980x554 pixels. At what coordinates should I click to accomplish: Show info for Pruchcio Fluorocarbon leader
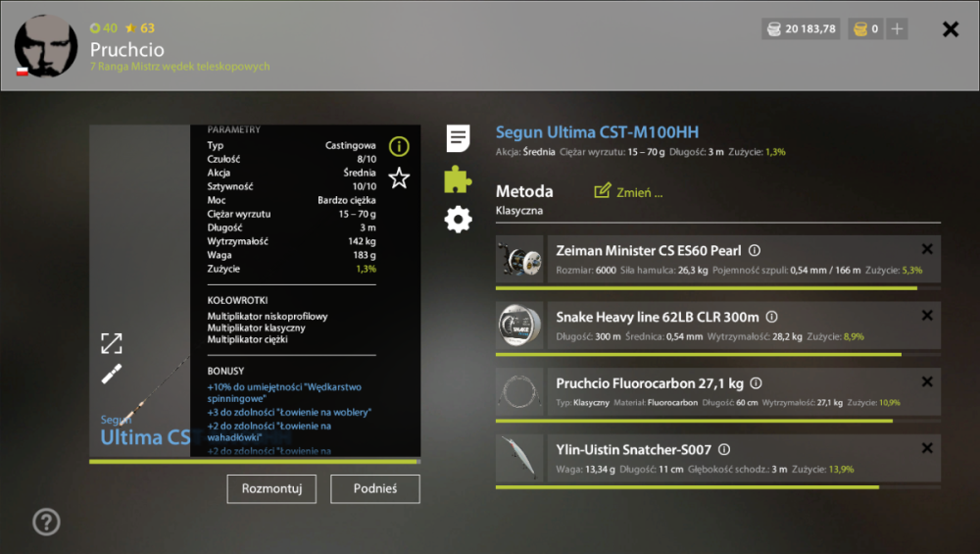756,383
